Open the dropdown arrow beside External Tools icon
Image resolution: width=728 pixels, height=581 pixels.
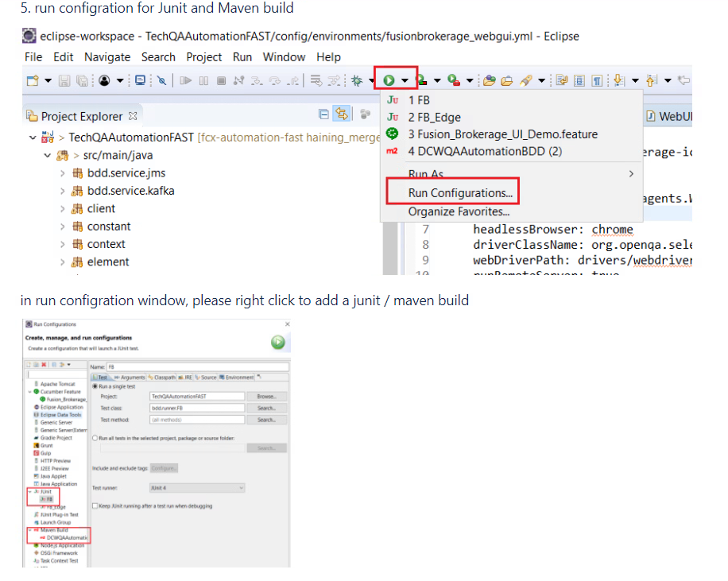(470, 81)
